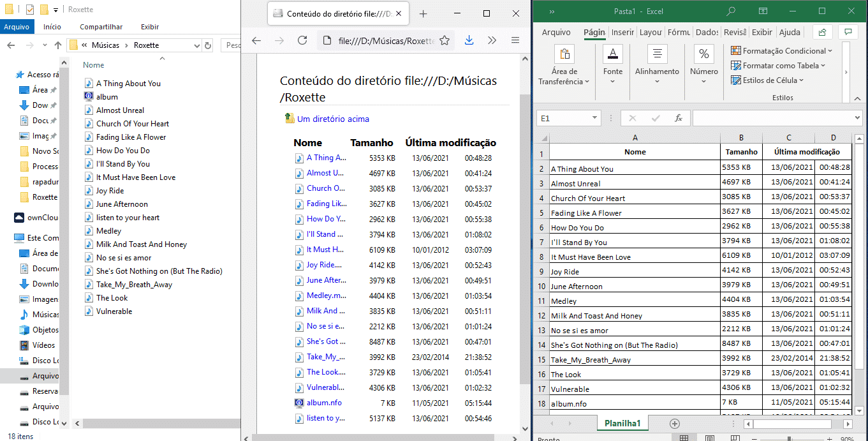
Task: Open Explorer address history dropdown
Action: tap(196, 45)
